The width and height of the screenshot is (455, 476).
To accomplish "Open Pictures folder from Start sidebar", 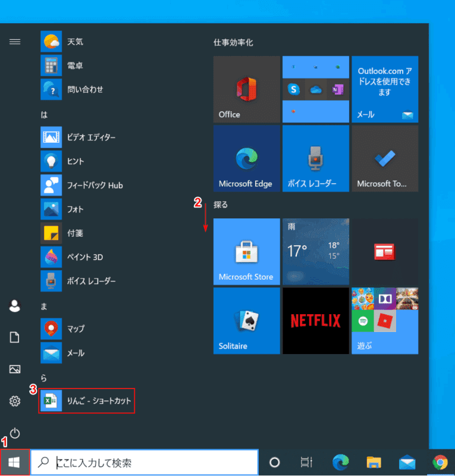I will [x=14, y=369].
